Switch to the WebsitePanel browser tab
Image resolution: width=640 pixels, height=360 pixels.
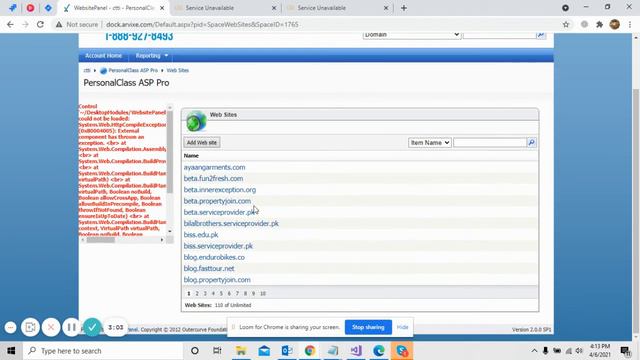113,8
